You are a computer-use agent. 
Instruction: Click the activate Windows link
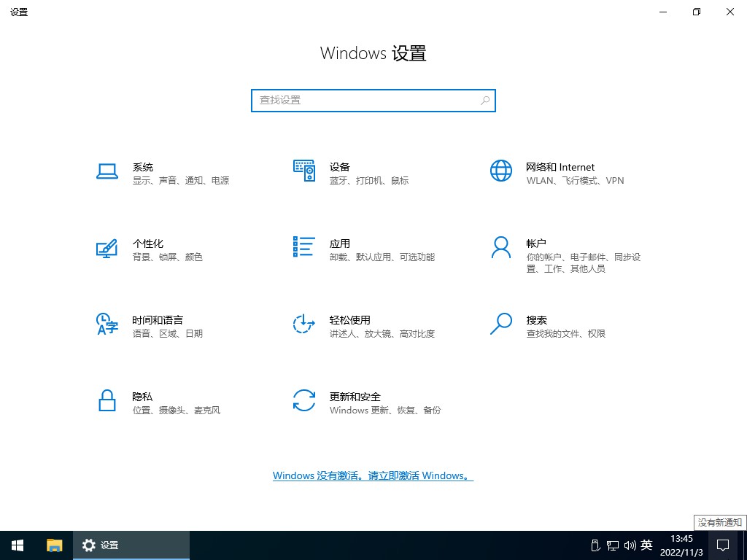(373, 475)
